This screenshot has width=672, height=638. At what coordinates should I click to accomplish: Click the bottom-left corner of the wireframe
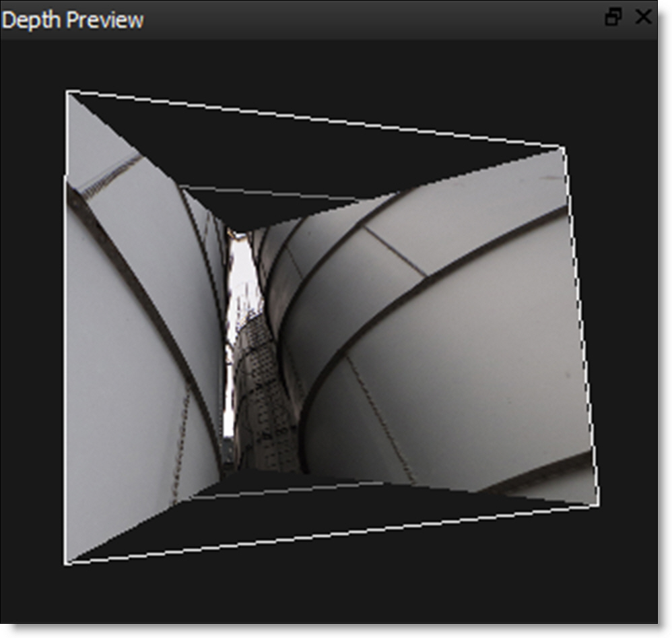point(66,563)
